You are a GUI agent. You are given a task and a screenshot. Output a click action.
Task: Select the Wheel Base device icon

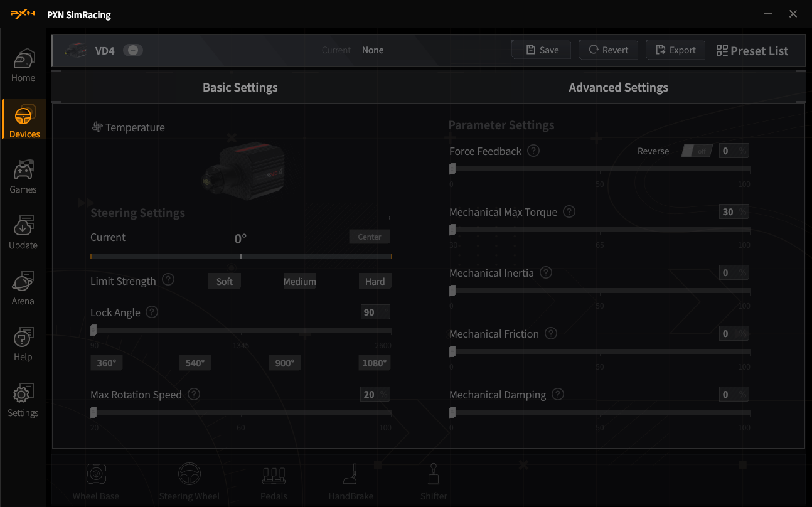click(95, 482)
